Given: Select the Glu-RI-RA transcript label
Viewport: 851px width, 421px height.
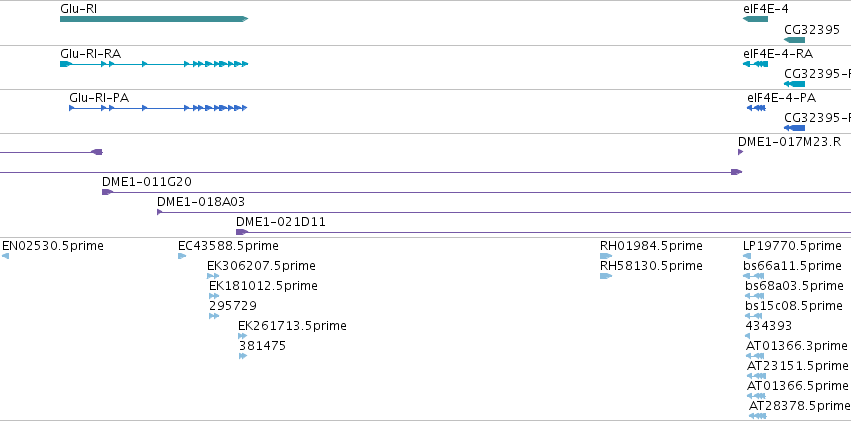Looking at the screenshot, I should pos(91,54).
